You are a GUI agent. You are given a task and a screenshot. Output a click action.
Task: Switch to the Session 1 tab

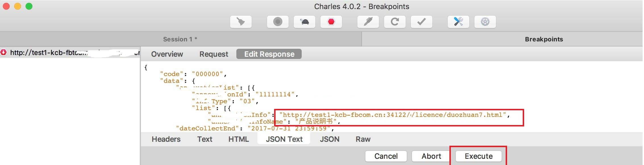point(180,39)
